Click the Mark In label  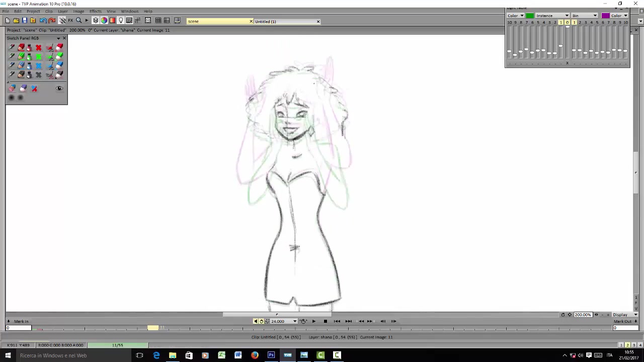(21, 322)
